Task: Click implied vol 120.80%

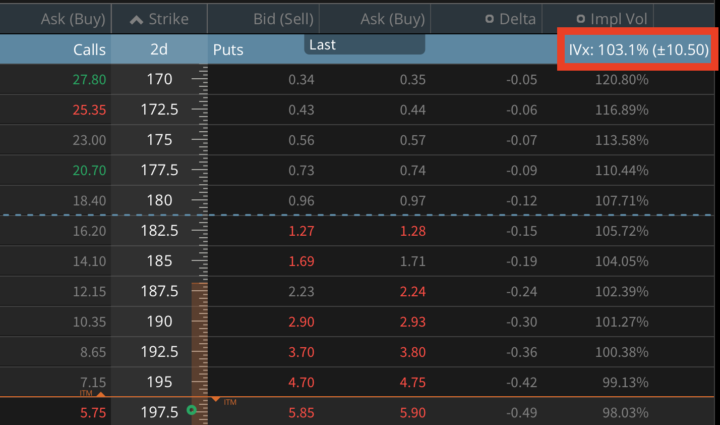Action: click(x=622, y=79)
